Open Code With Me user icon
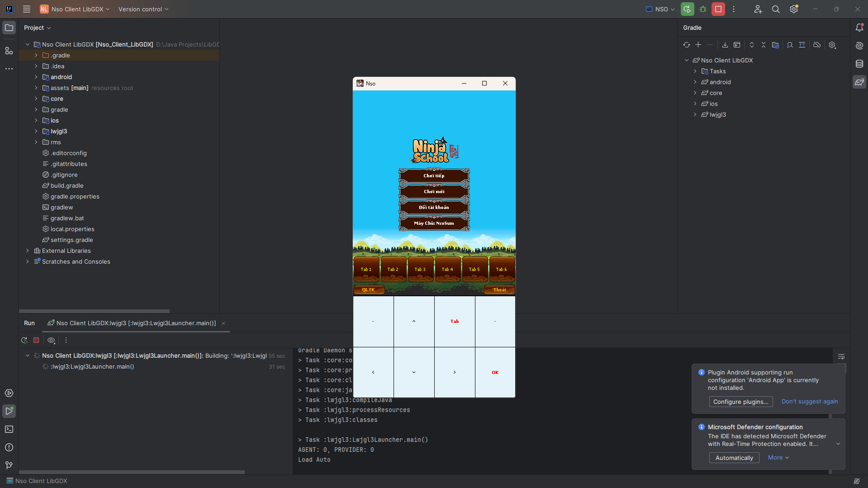 click(758, 9)
